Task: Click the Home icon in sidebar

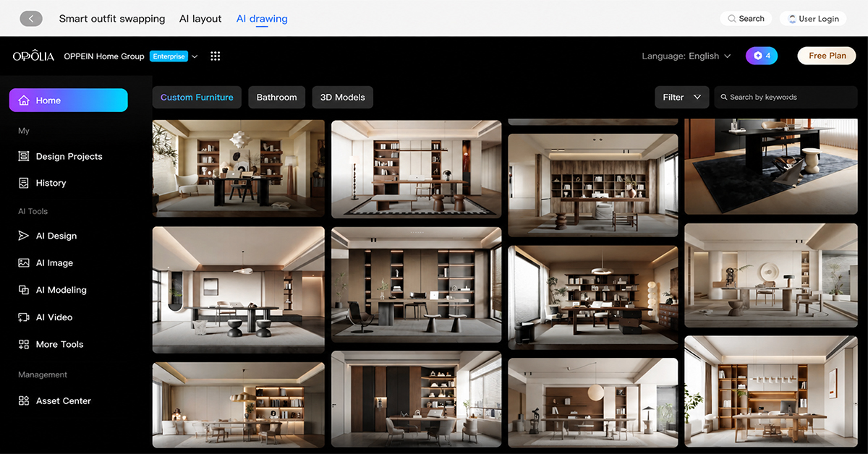Action: (x=24, y=100)
